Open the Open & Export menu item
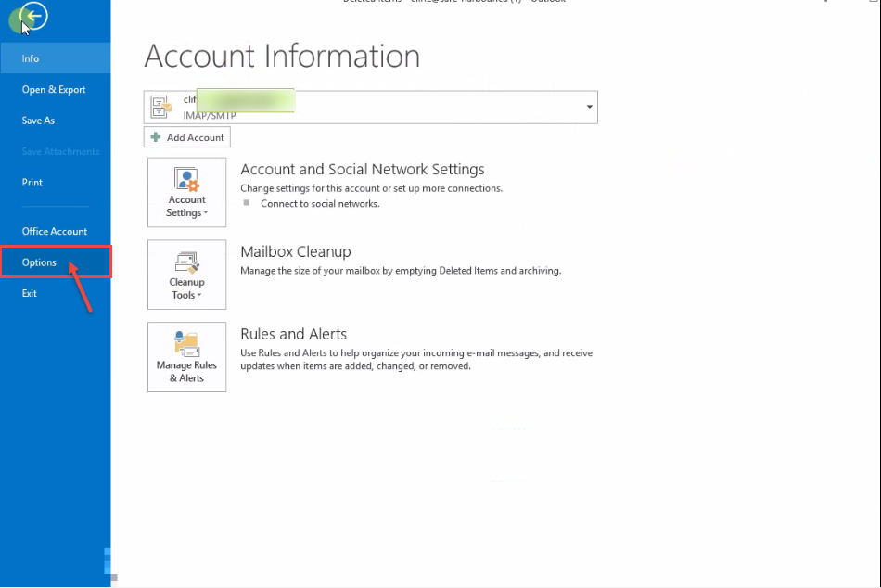Viewport: 881px width, 588px height. (55, 89)
